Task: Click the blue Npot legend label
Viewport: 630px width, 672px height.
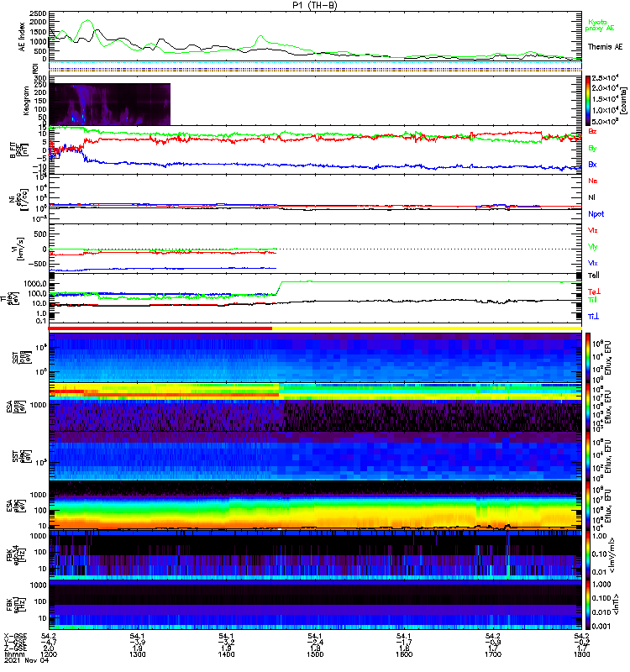Action: tap(596, 214)
